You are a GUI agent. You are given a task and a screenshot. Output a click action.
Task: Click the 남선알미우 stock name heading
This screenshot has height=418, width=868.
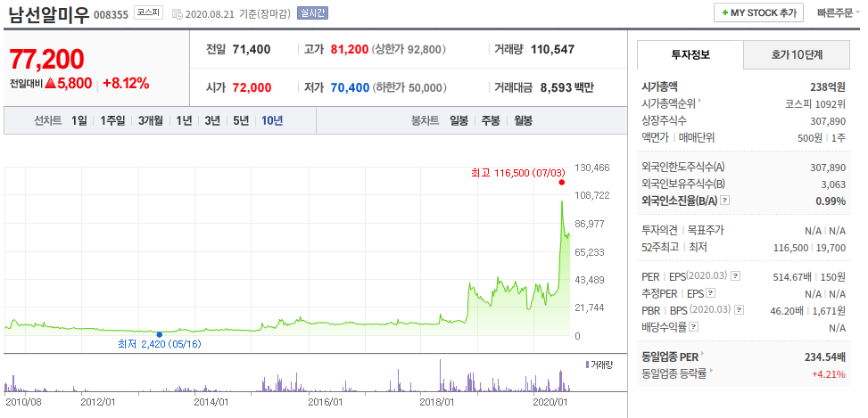click(x=48, y=14)
